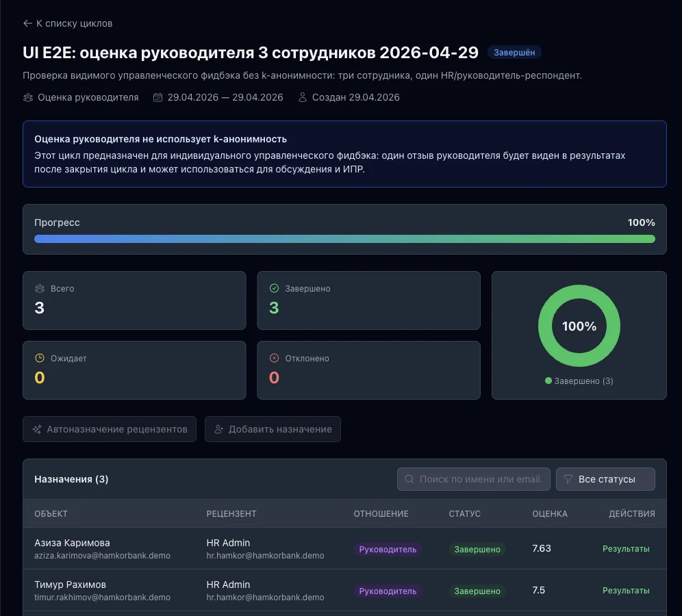This screenshot has height=616, width=682.
Task: Click the Отклонено count 0
Action: pyautogui.click(x=274, y=377)
